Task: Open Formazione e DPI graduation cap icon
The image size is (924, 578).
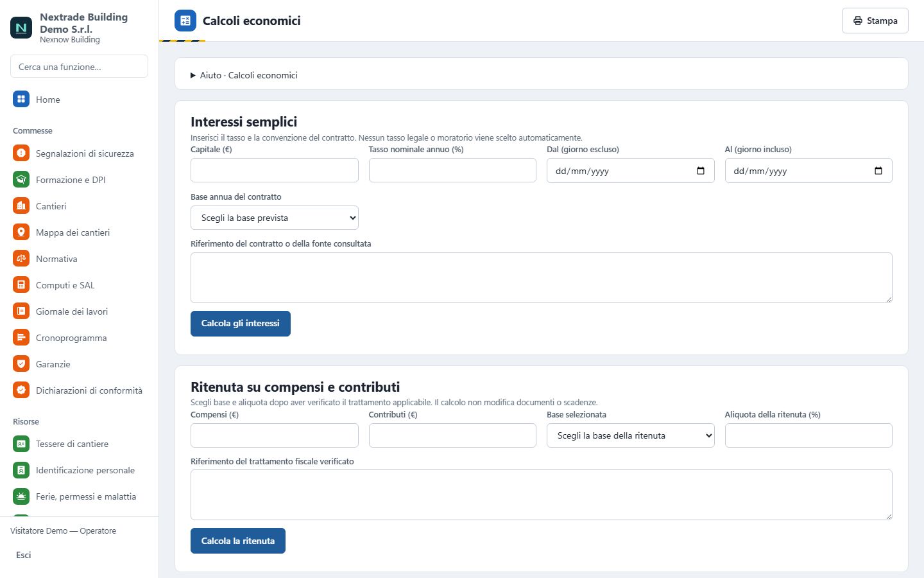Action: [21, 179]
